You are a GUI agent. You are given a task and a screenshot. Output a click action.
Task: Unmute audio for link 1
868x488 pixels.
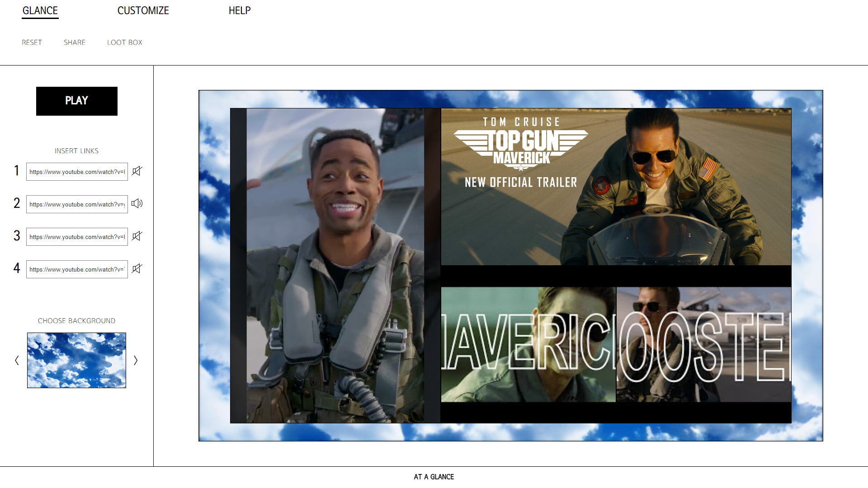[137, 171]
